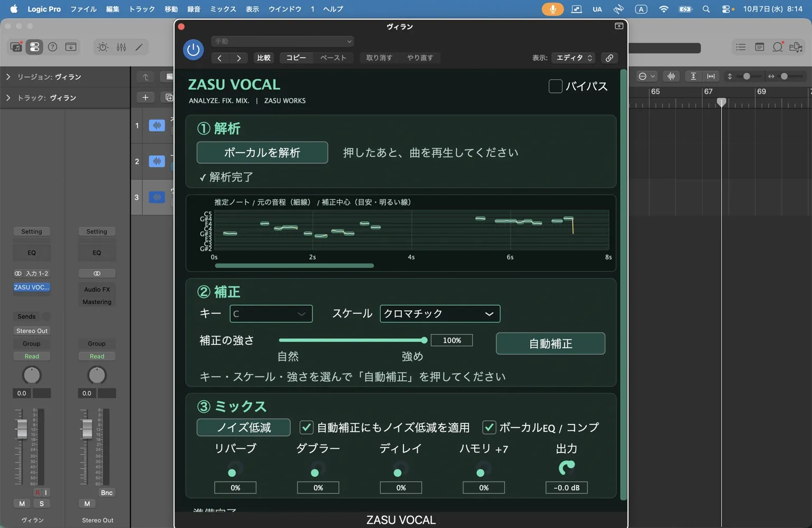Open the Loop Browser icon
812x528 pixels.
778,47
